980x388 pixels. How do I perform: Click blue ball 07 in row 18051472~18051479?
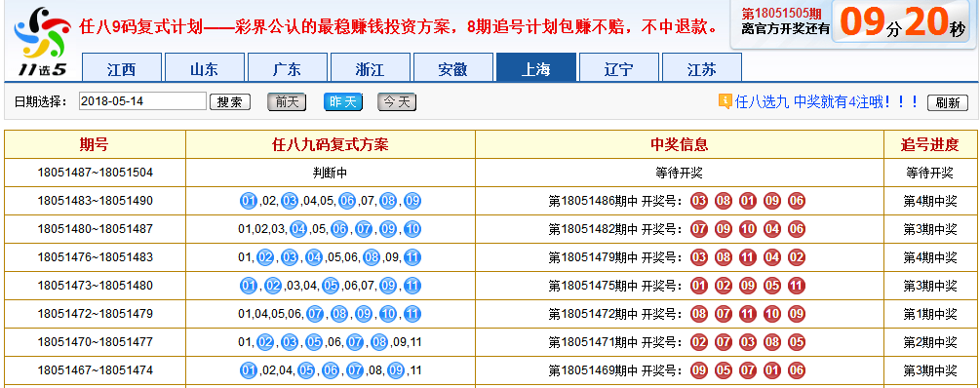click(x=315, y=314)
